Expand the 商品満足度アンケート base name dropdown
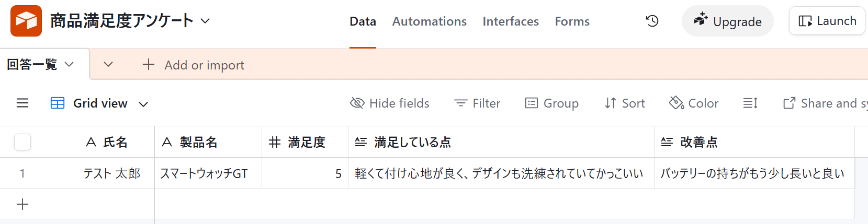This screenshot has width=868, height=224. pos(206,21)
